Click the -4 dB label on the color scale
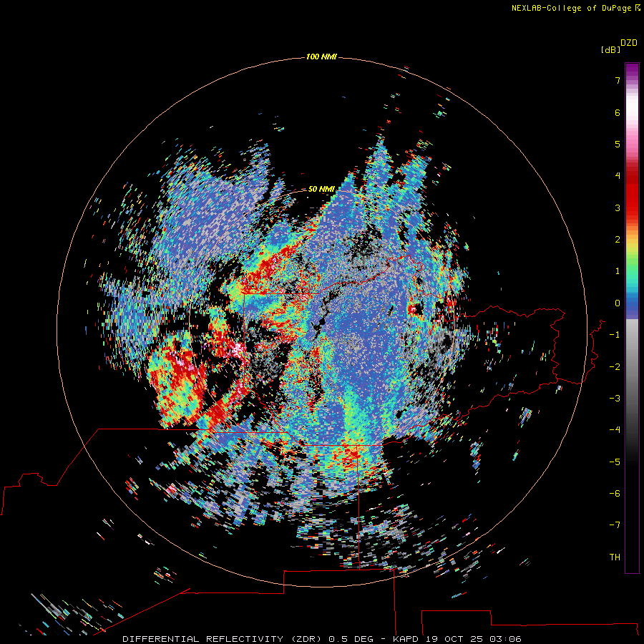This screenshot has height=644, width=644. coord(615,430)
